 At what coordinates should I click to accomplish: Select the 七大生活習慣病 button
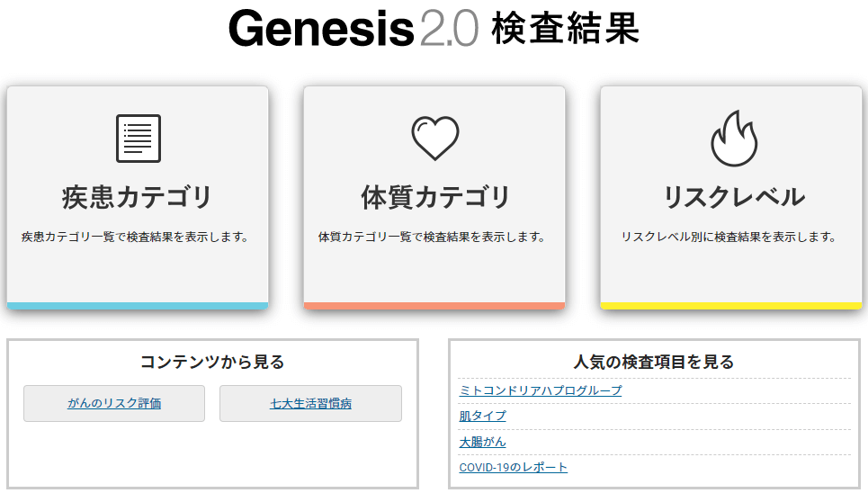[310, 403]
